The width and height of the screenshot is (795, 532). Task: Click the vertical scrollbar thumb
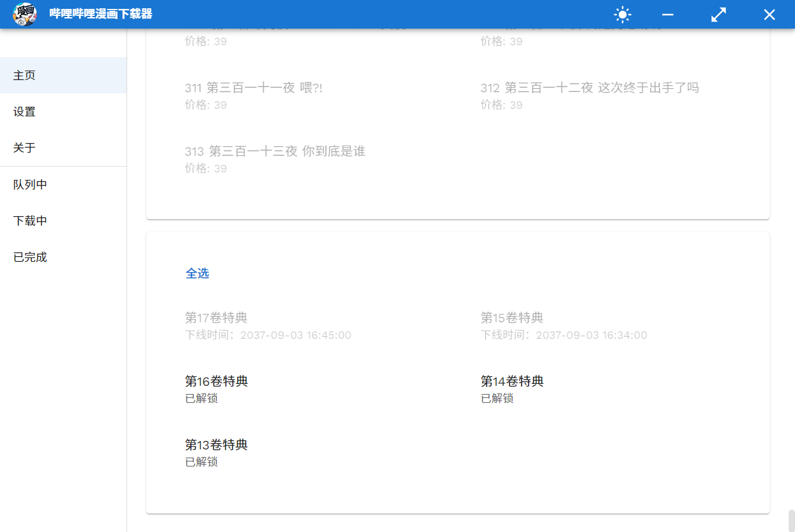pos(791,520)
